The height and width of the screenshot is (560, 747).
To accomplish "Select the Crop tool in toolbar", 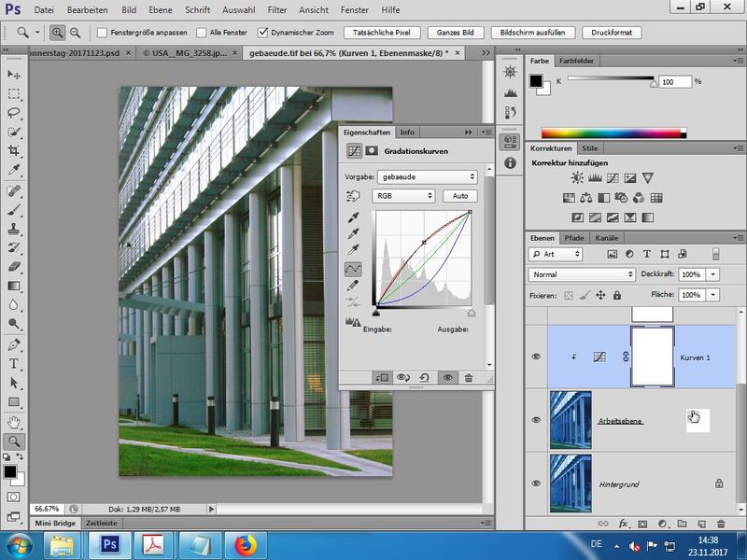I will [14, 151].
